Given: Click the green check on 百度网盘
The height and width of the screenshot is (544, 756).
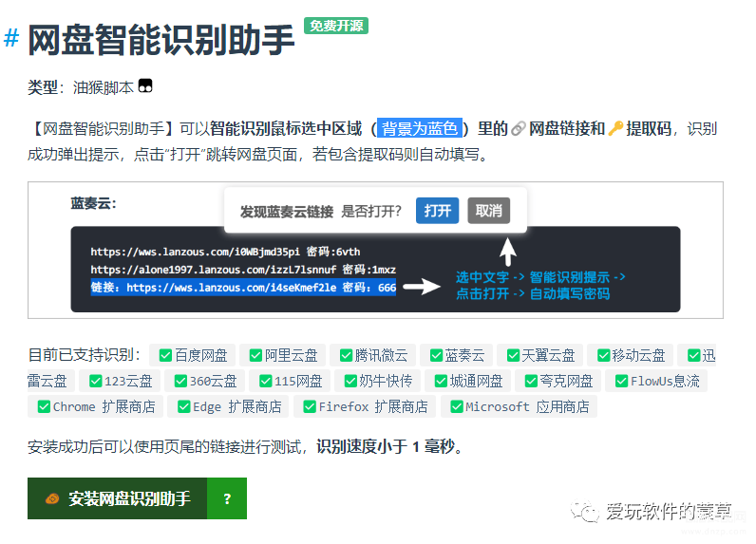Looking at the screenshot, I should pos(165,356).
